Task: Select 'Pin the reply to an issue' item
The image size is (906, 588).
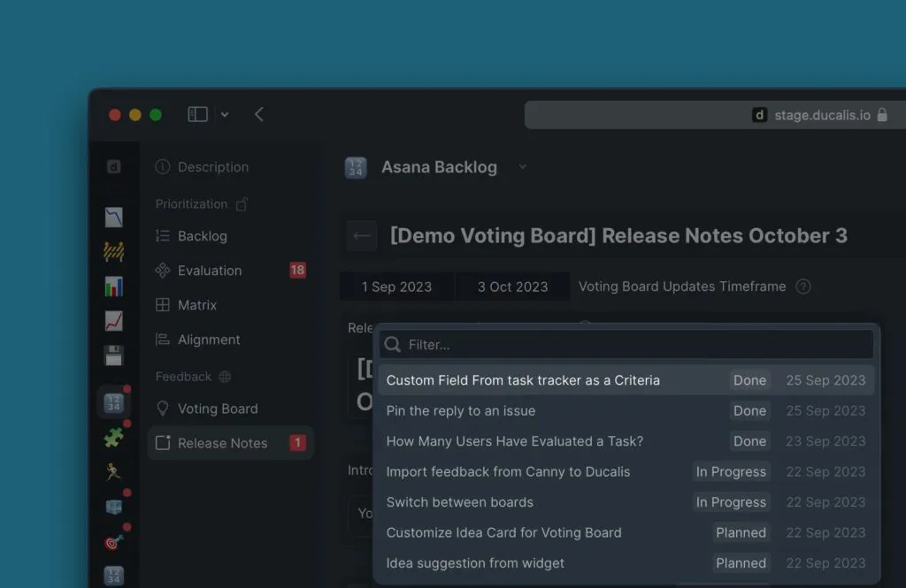Action: [460, 410]
